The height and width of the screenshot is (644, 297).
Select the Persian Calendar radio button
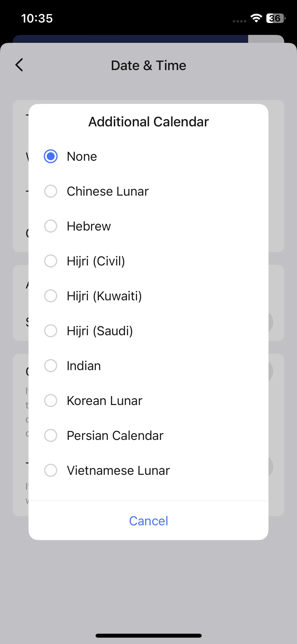pyautogui.click(x=51, y=435)
